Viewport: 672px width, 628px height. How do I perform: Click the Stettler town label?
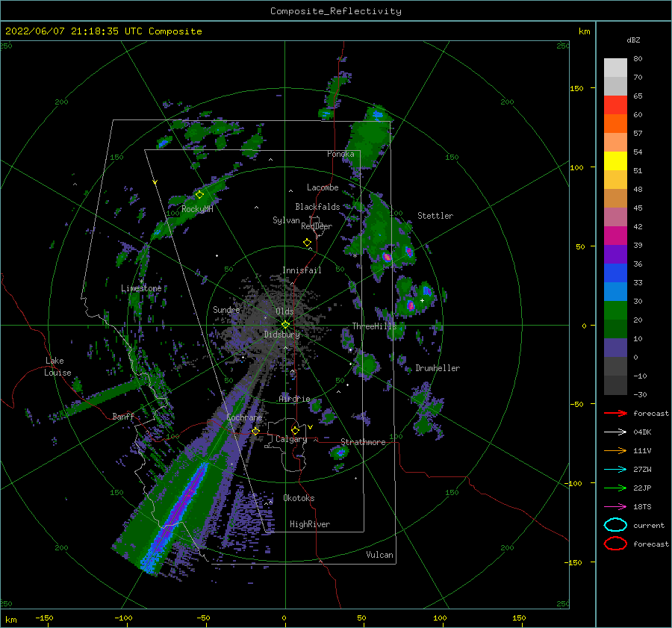pyautogui.click(x=435, y=216)
